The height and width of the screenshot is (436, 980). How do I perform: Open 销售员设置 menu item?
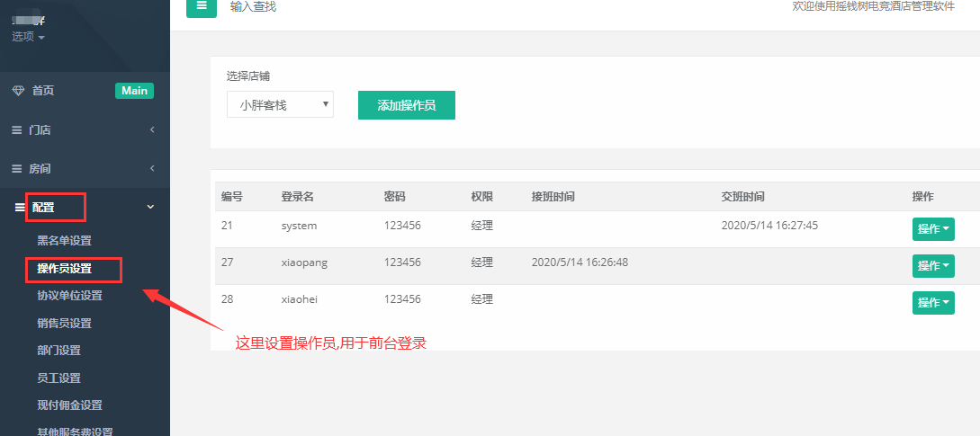(64, 324)
